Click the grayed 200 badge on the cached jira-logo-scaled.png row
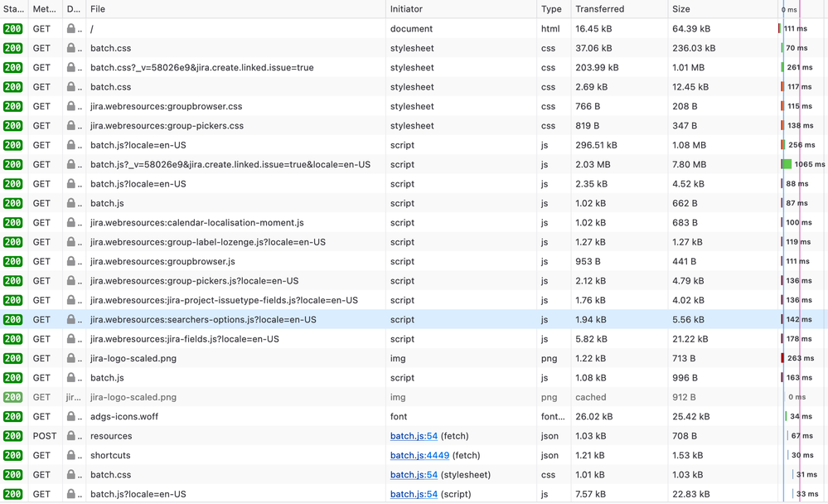This screenshot has height=504, width=828. [17, 397]
